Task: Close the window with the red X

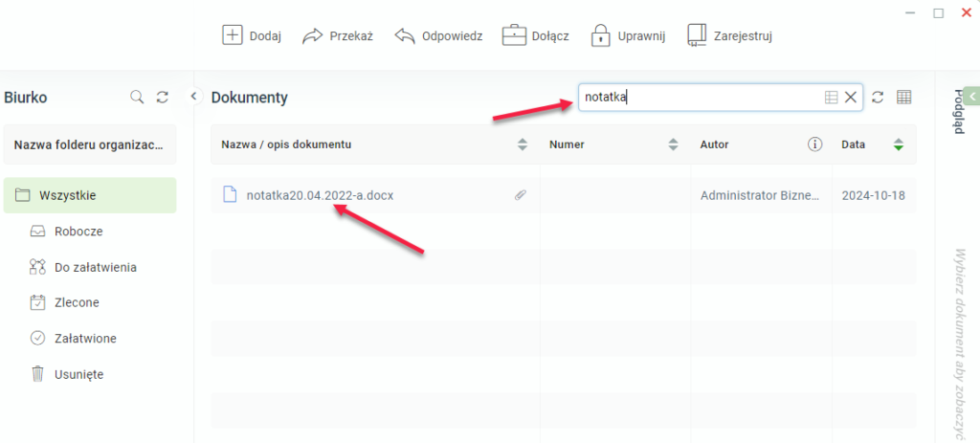Action: point(967,12)
